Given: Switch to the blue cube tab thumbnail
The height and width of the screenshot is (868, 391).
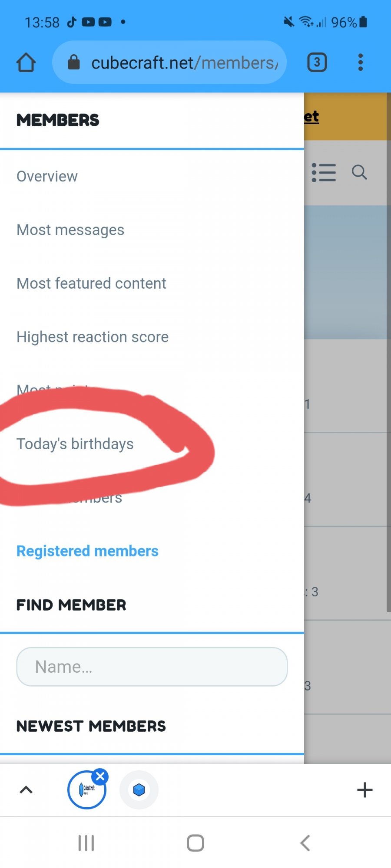Looking at the screenshot, I should (139, 790).
